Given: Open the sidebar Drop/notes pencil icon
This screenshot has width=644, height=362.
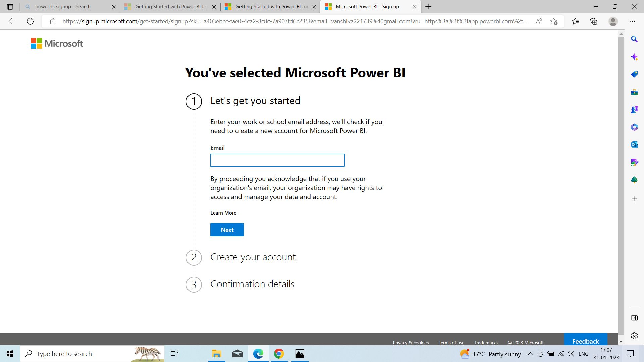Looking at the screenshot, I should pyautogui.click(x=634, y=162).
